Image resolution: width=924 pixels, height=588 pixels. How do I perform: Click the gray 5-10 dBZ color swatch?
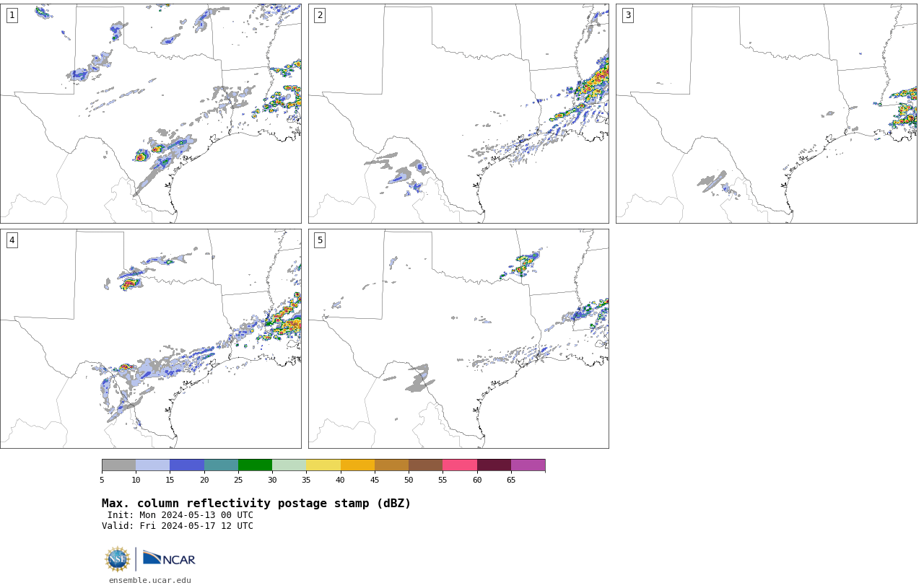(x=118, y=465)
